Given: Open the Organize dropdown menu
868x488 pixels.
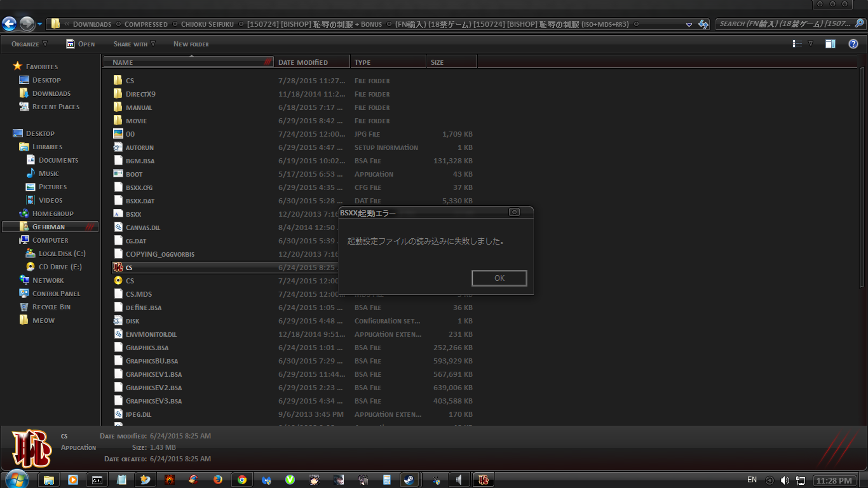Looking at the screenshot, I should [29, 44].
